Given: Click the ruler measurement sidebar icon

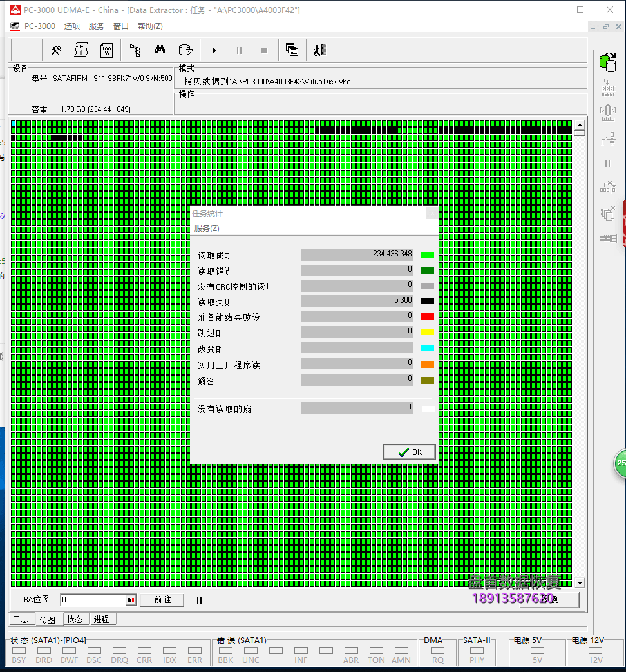Looking at the screenshot, I should coord(608,113).
